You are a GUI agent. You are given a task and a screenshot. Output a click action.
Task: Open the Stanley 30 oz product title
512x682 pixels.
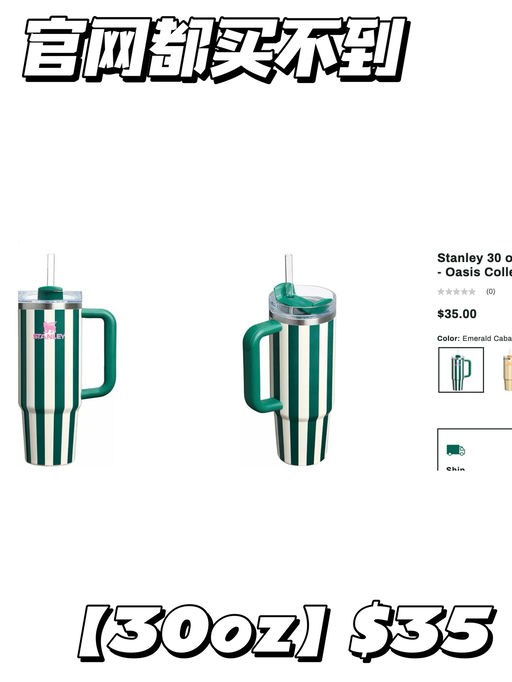[475, 265]
